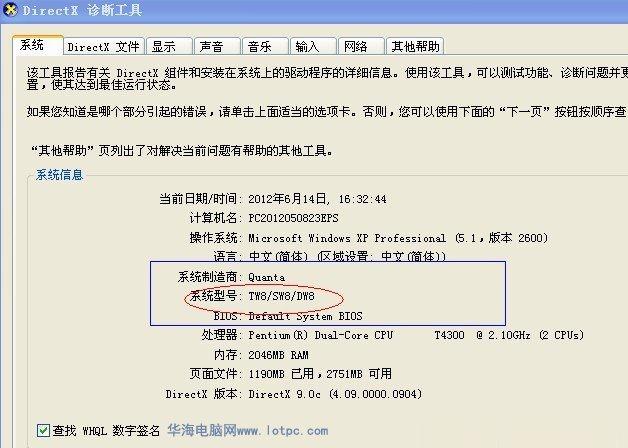Click the 计算机名 label

[216, 218]
